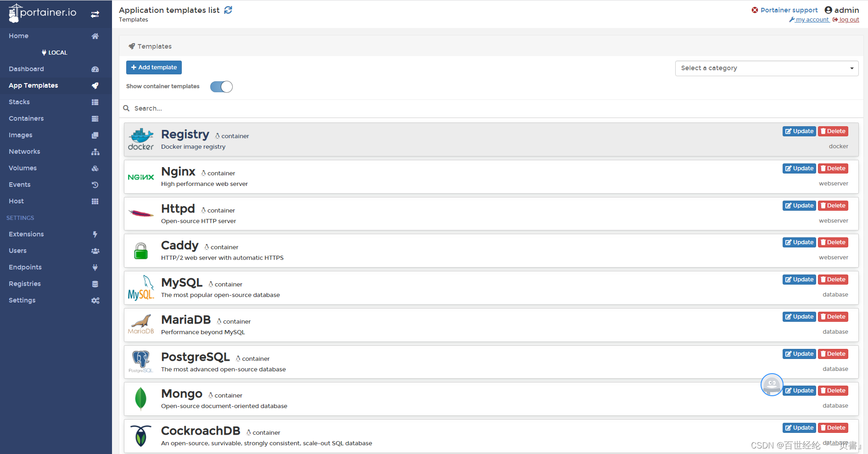Screen dimensions: 868x454
Task: Click the floating assistant robot icon
Action: point(772,385)
